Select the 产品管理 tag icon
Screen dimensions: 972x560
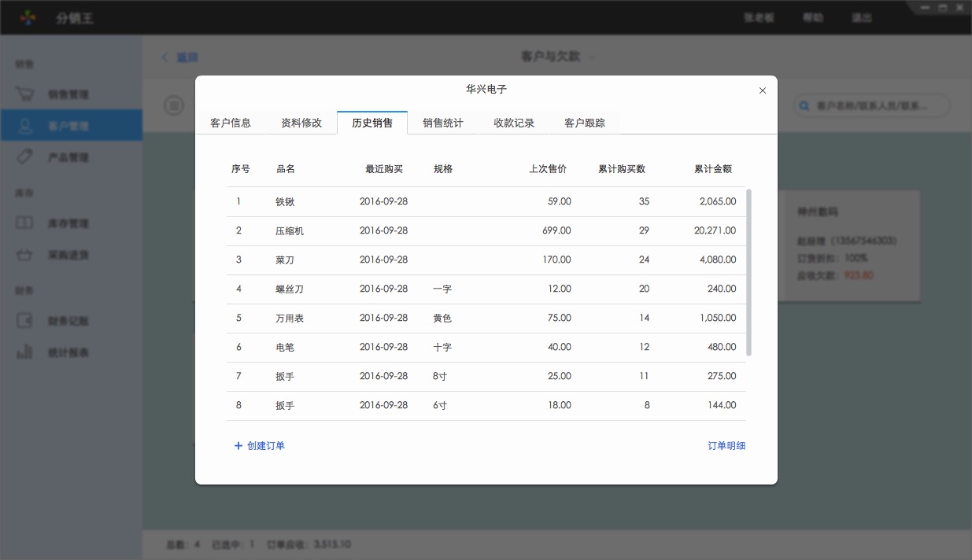tap(25, 157)
